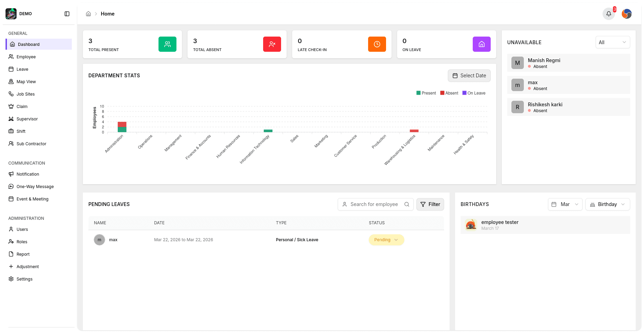This screenshot has height=333, width=644.
Task: Toggle the Present legend in Department Stats
Action: [x=426, y=93]
